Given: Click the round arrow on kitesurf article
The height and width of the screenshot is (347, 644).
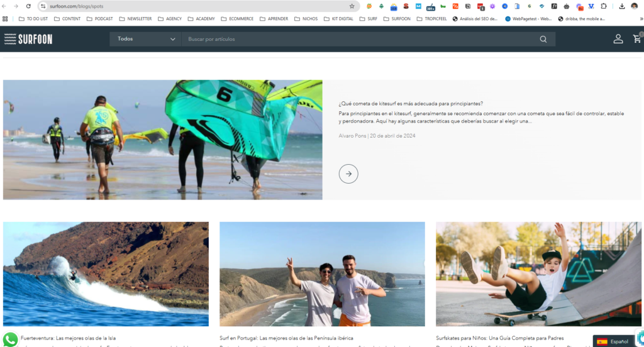Looking at the screenshot, I should click(x=348, y=173).
